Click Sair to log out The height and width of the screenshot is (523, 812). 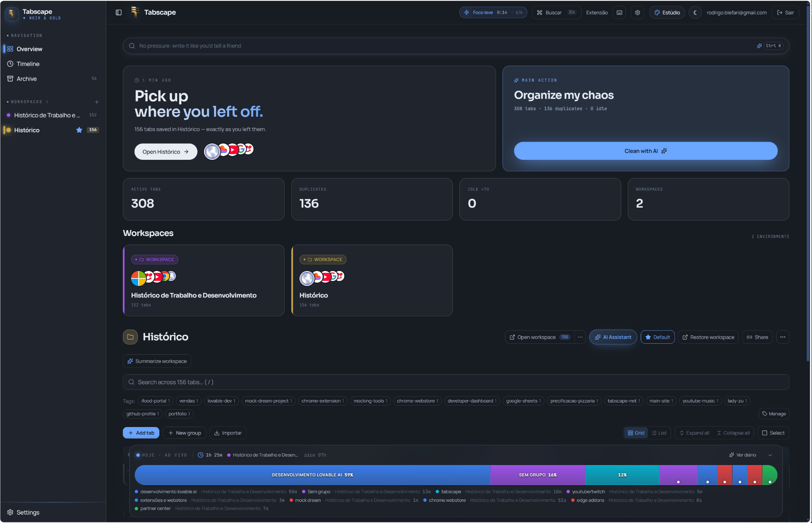point(785,13)
